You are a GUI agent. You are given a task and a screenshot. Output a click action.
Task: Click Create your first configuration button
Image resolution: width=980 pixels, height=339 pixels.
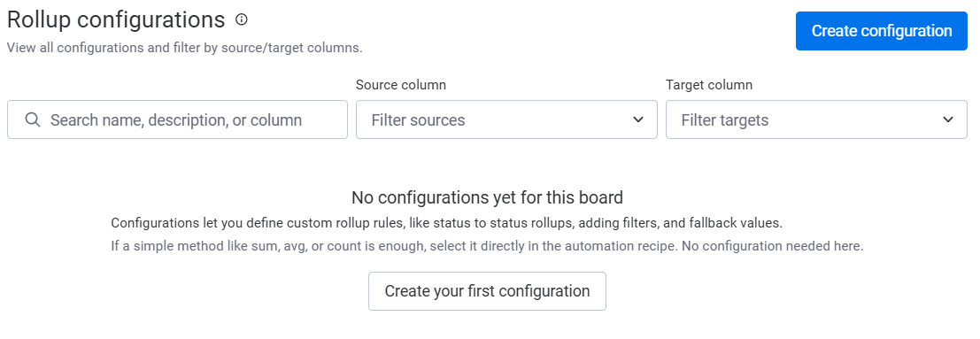(487, 291)
